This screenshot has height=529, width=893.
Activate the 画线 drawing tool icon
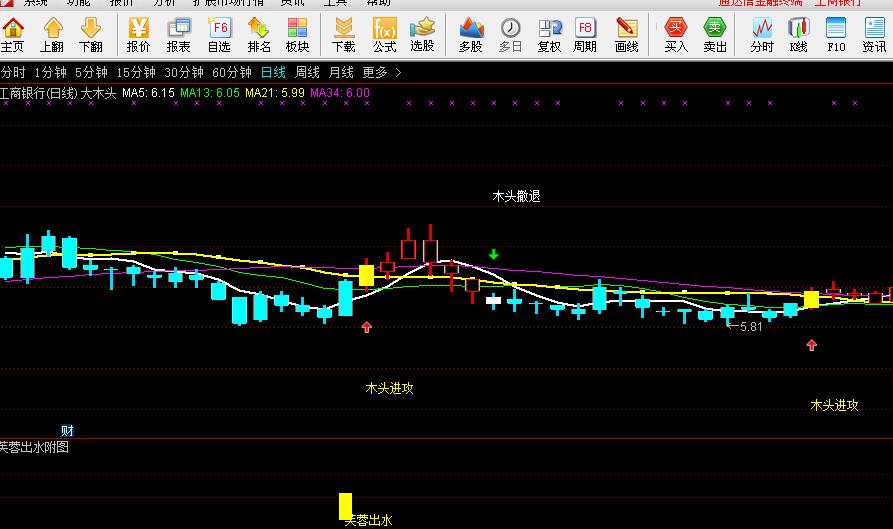coord(626,35)
